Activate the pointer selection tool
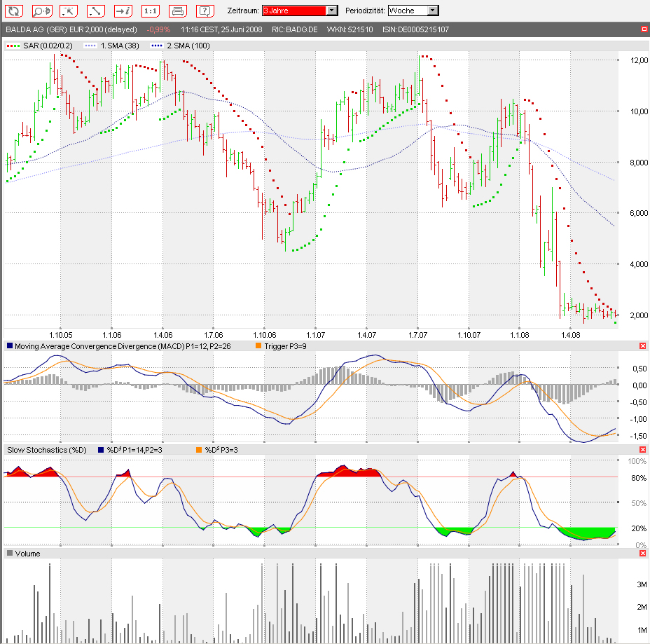This screenshot has height=644, width=650. click(69, 11)
